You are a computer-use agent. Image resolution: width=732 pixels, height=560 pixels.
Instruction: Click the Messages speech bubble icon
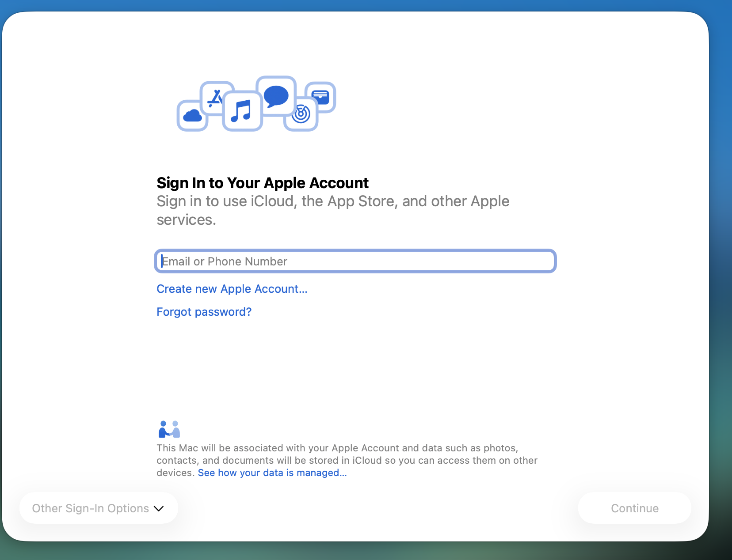[276, 96]
